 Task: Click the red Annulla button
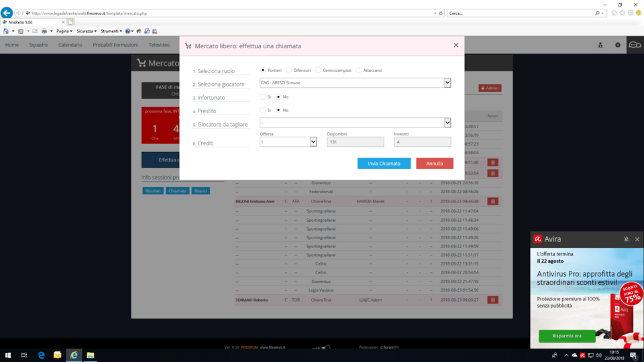[434, 164]
